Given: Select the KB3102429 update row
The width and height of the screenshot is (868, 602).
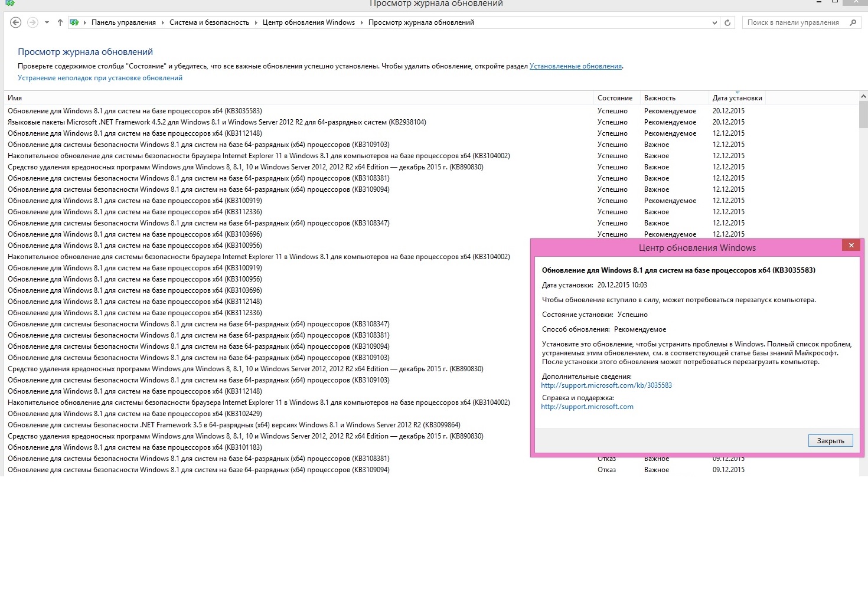Looking at the screenshot, I should click(267, 414).
